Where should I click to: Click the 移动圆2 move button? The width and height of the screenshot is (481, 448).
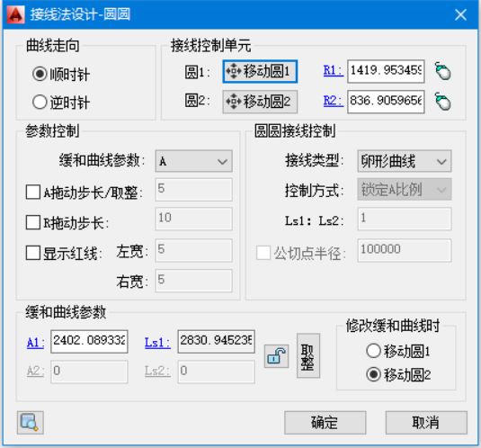(x=260, y=102)
